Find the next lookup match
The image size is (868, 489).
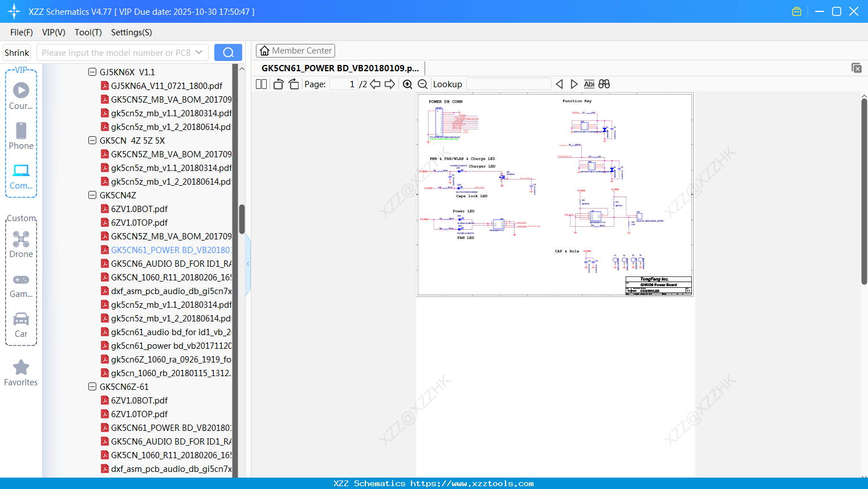pos(574,84)
